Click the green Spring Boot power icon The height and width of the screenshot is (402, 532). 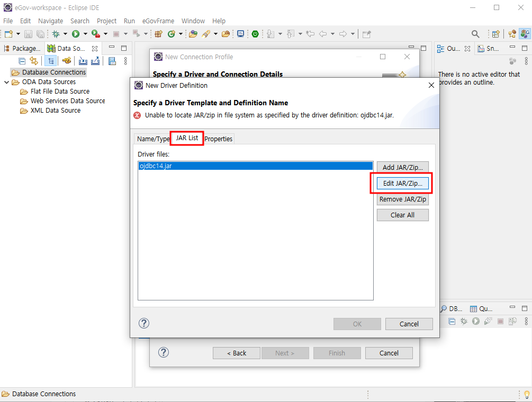255,34
